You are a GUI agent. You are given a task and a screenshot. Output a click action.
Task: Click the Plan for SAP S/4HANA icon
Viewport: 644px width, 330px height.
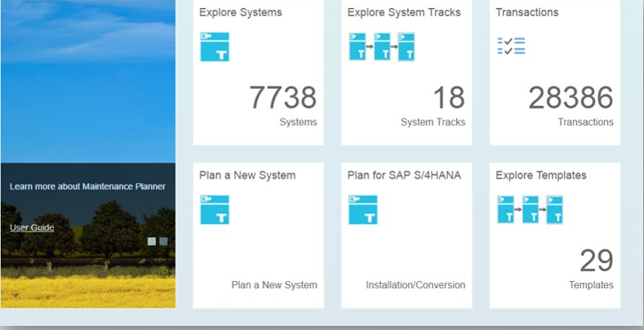tap(362, 210)
